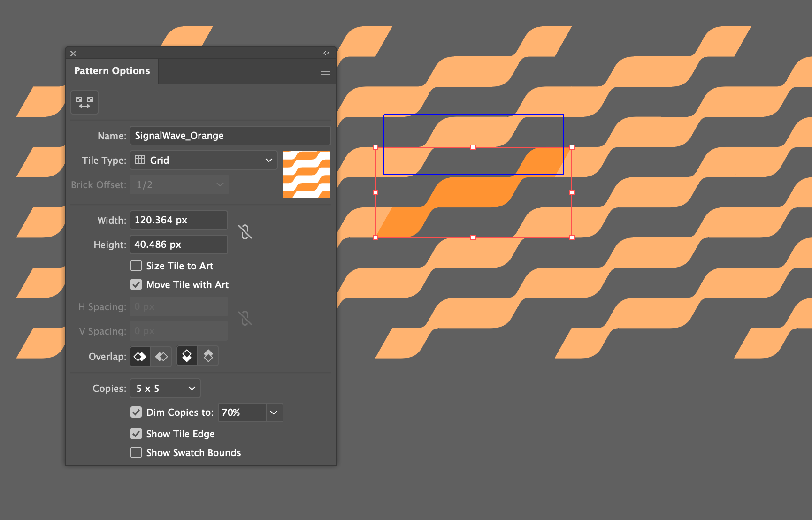Click the pattern preview thumbnail swatch

[x=307, y=175]
